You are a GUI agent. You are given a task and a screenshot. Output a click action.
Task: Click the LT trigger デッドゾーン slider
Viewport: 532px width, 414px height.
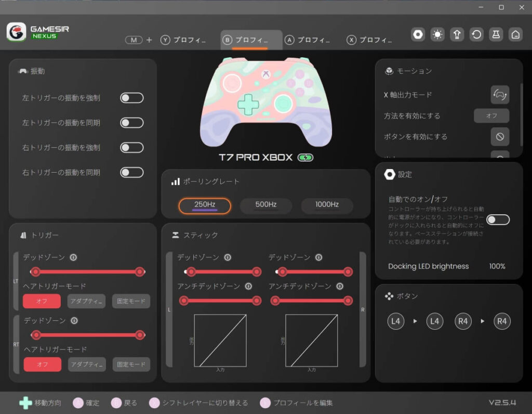pyautogui.click(x=87, y=271)
